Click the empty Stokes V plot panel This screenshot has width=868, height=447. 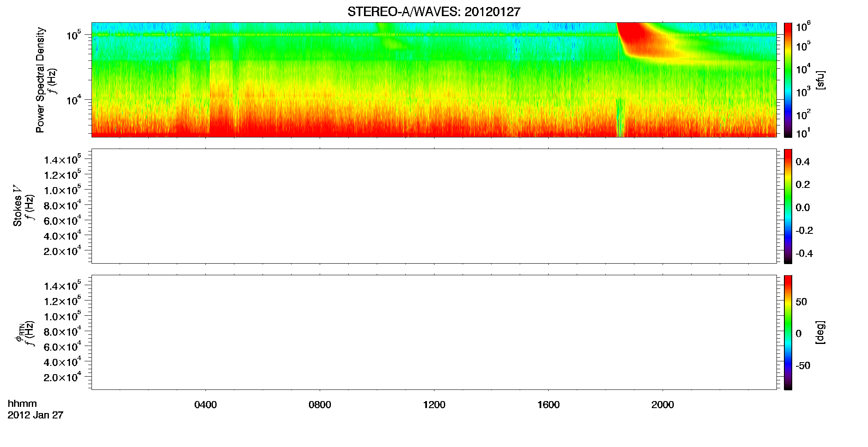pos(434,206)
